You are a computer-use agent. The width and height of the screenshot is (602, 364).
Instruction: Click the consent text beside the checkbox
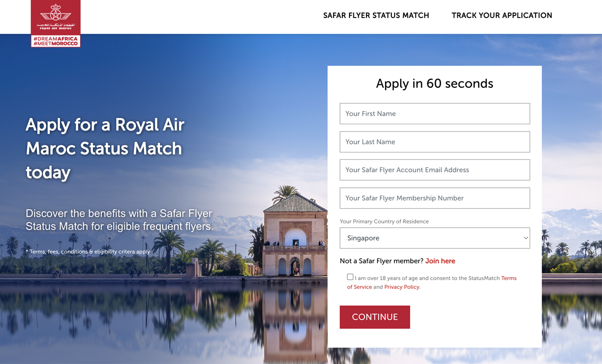click(x=427, y=279)
